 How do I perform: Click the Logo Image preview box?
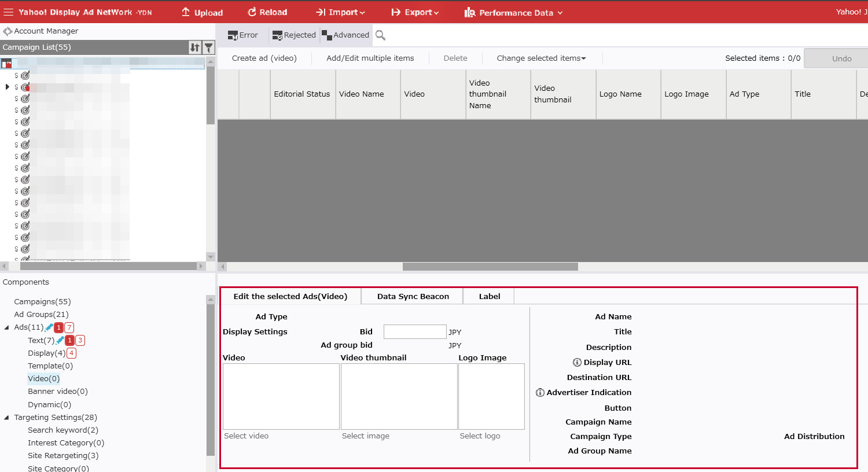[492, 396]
